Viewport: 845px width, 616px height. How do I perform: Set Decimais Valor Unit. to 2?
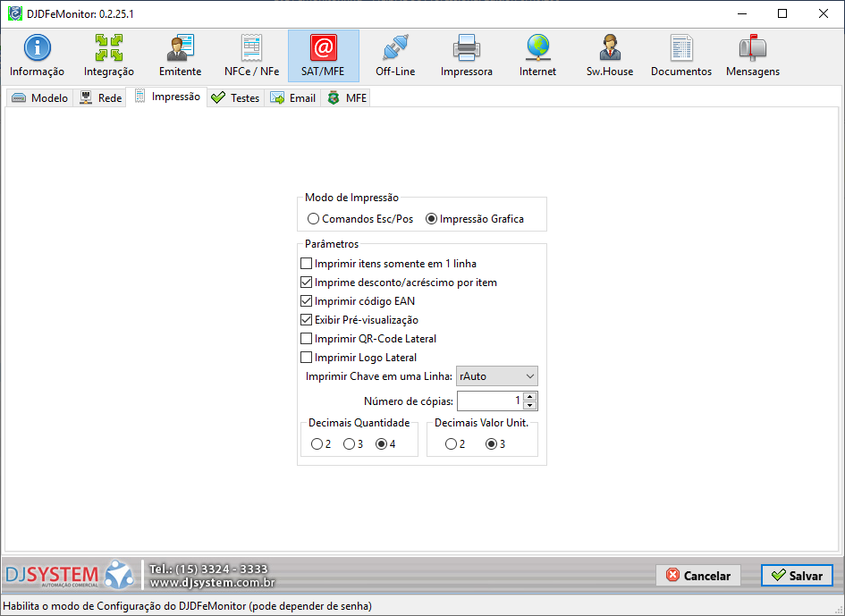[455, 444]
